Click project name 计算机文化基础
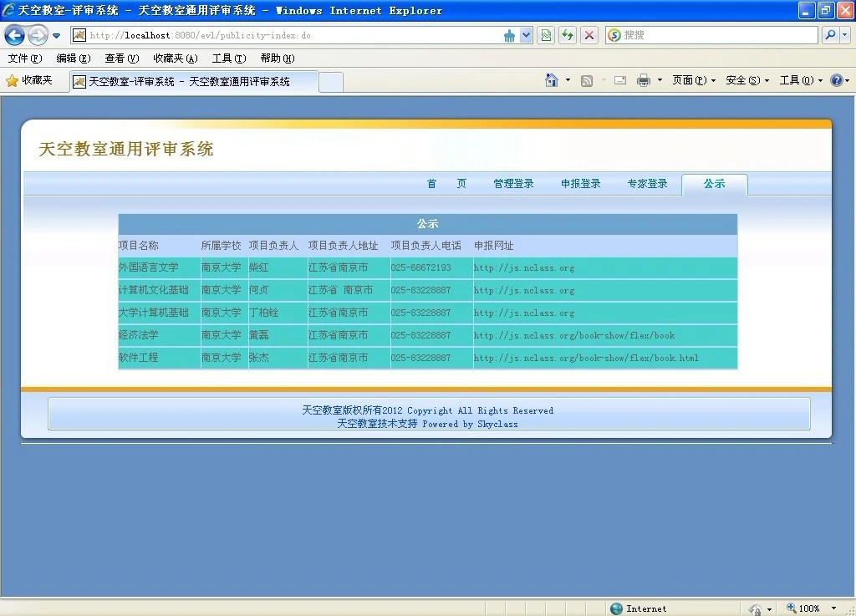Viewport: 856px width, 616px height. (x=154, y=290)
